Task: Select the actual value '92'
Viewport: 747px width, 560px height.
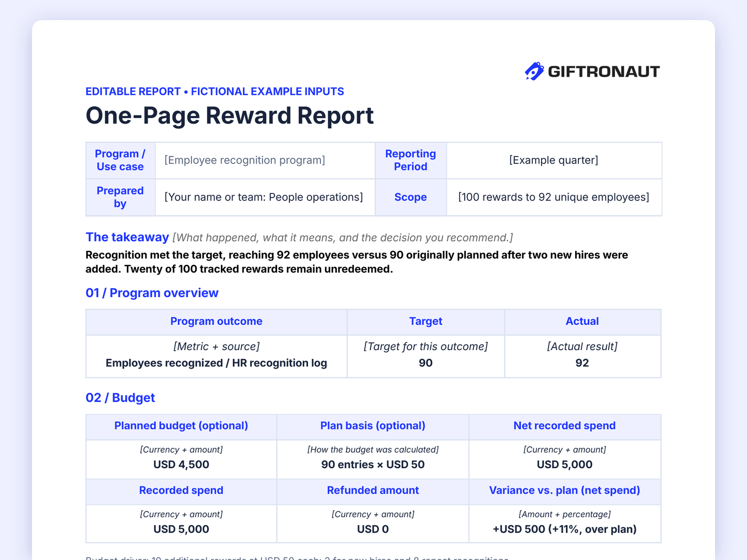Action: click(582, 363)
